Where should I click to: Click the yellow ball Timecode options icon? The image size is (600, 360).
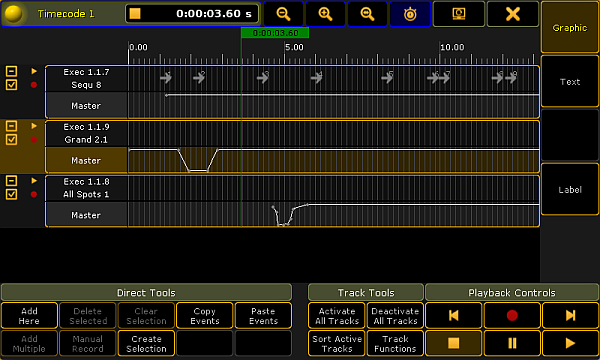13,14
